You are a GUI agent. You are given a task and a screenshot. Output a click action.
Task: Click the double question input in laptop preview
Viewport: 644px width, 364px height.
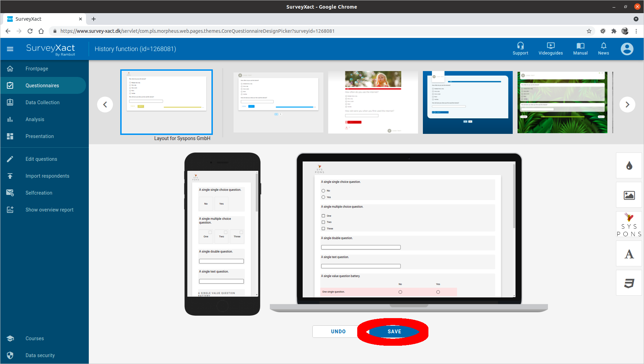(x=361, y=247)
